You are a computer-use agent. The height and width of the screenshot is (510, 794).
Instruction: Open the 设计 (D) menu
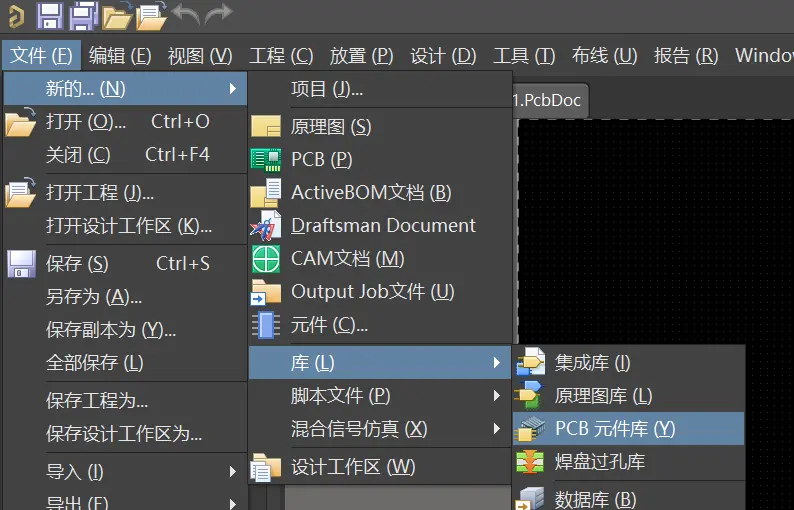tap(443, 55)
